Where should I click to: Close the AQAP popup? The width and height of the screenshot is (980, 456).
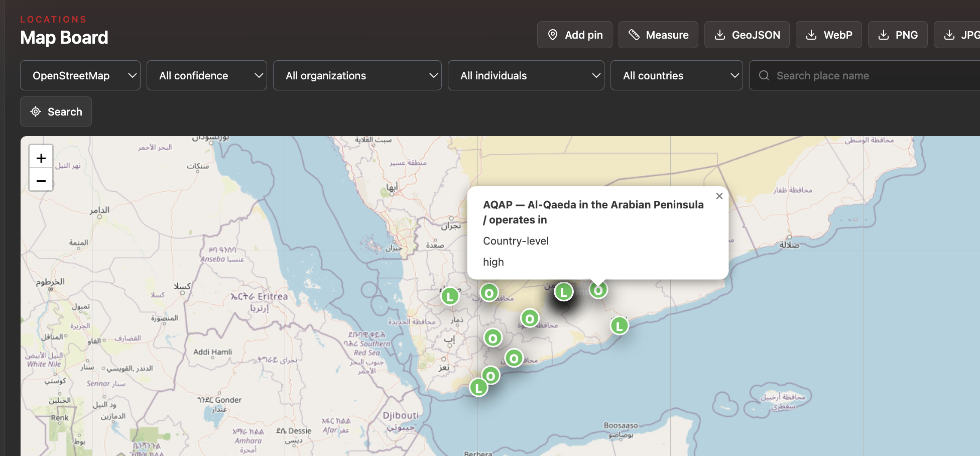click(x=719, y=196)
